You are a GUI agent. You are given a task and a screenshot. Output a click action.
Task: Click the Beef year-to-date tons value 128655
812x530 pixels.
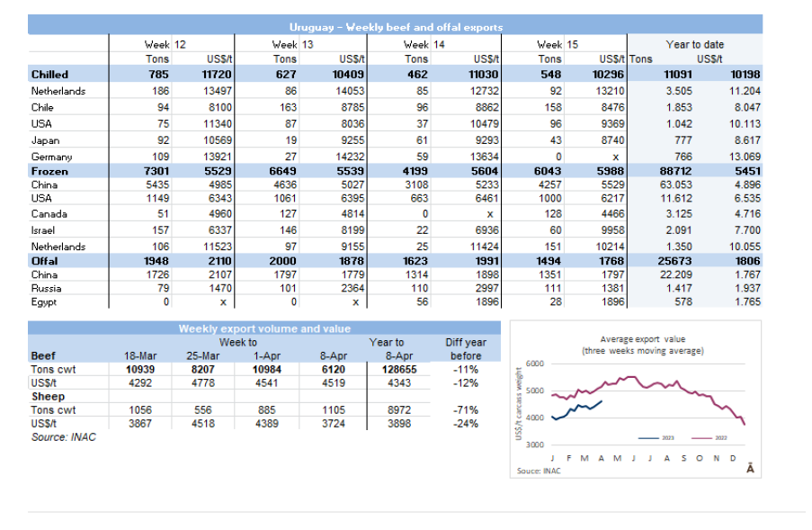pos(387,370)
